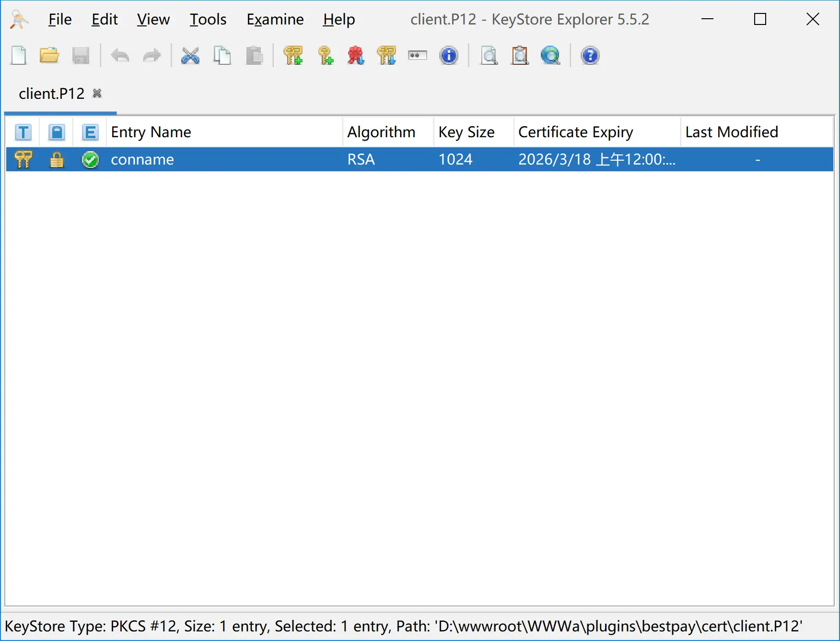Open Help using the question mark icon
840x641 pixels.
coord(590,56)
